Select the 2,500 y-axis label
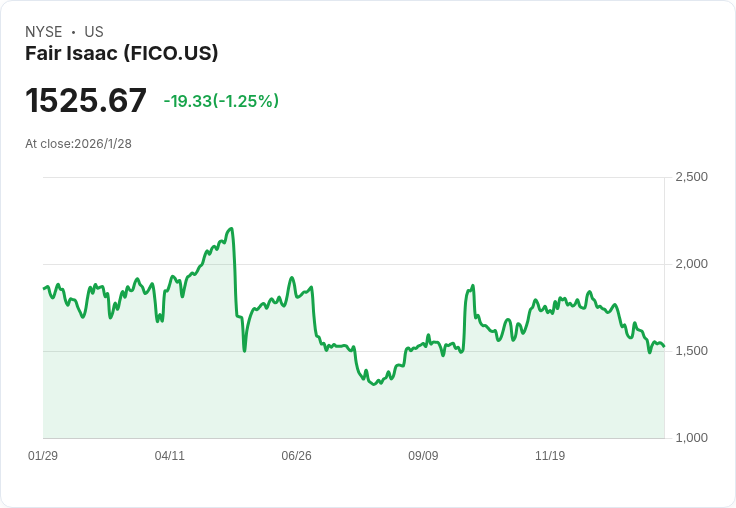Image resolution: width=736 pixels, height=508 pixels. 691,177
